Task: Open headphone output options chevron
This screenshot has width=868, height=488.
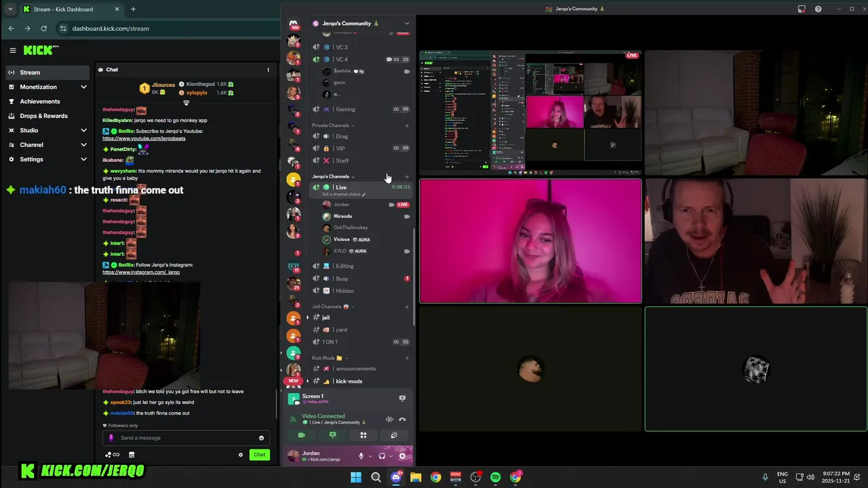Action: coord(391,456)
